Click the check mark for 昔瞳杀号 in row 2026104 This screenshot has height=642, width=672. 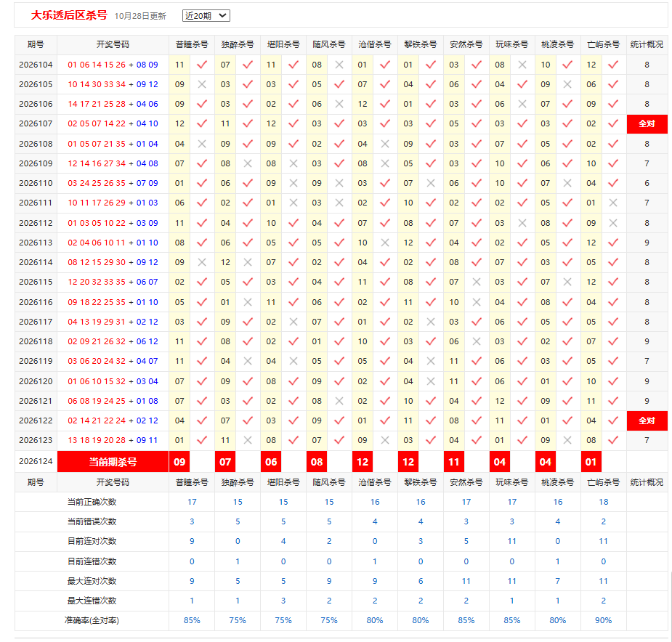202,65
